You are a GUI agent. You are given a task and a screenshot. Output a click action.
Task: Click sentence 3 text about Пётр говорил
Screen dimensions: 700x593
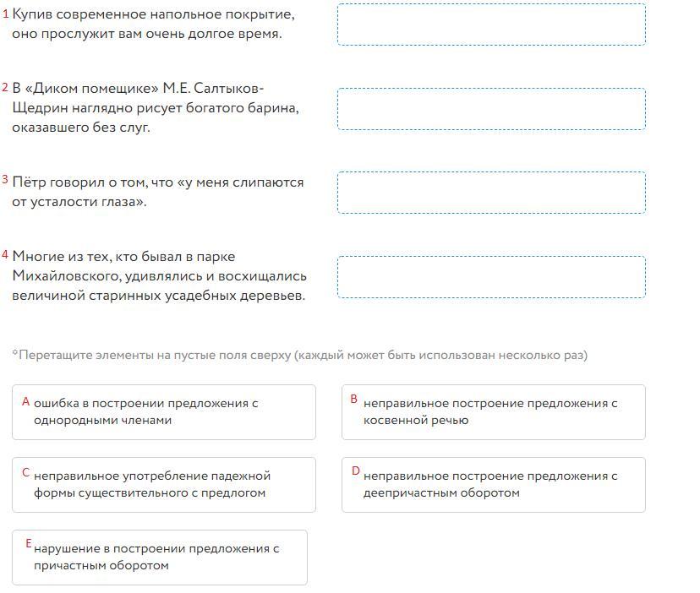[x=157, y=192]
